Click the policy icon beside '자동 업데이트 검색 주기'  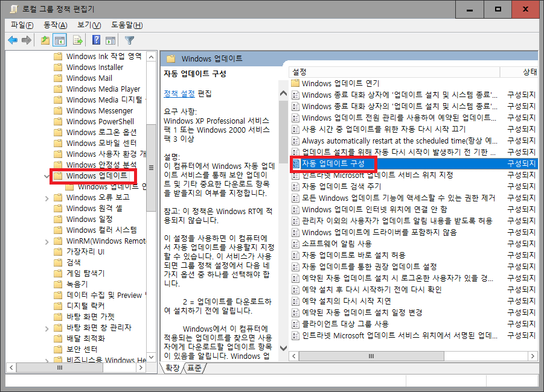pyautogui.click(x=296, y=186)
